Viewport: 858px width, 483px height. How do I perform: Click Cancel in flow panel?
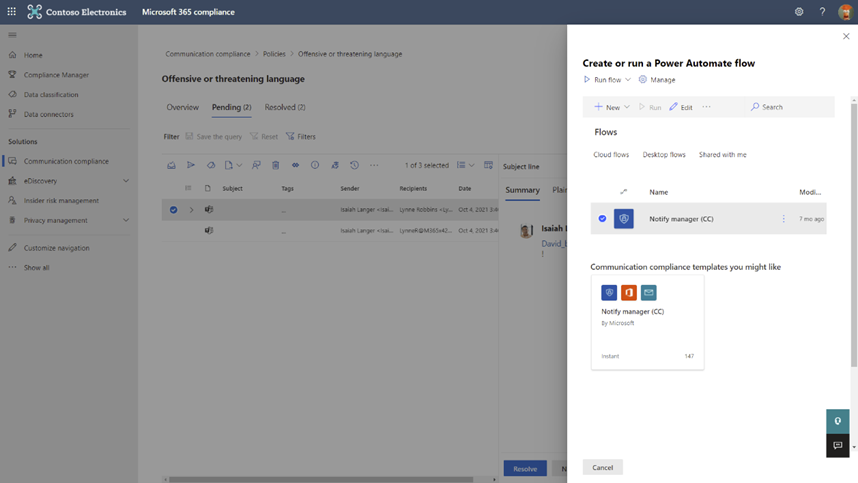pyautogui.click(x=602, y=467)
